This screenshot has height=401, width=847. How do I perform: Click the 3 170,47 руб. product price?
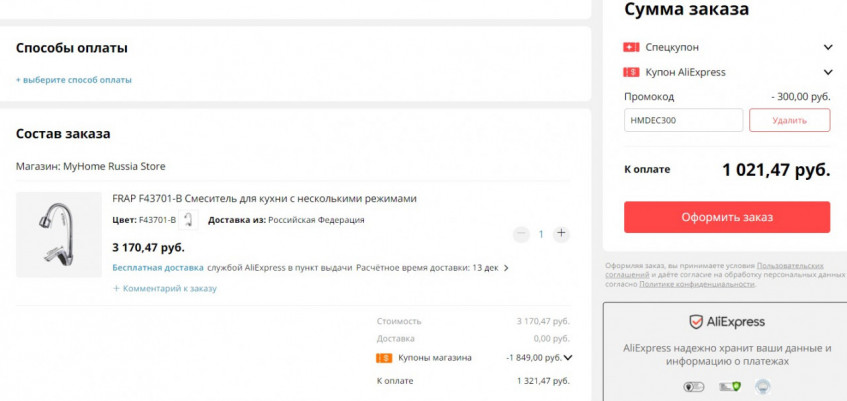149,248
